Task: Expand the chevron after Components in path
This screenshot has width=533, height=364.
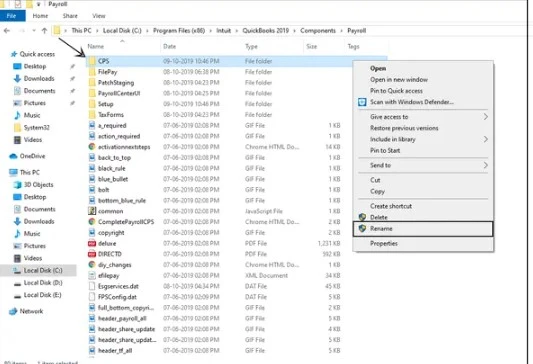Action: coord(342,31)
